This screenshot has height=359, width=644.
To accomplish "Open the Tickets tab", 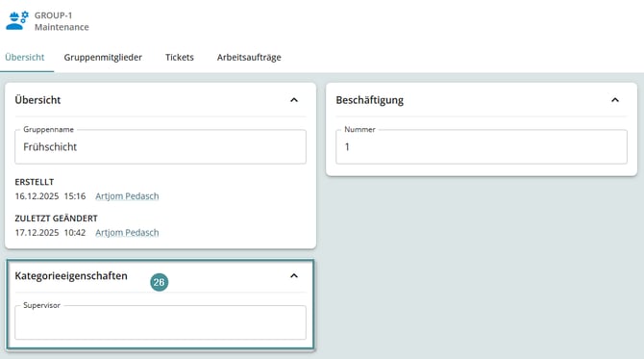I will [180, 57].
